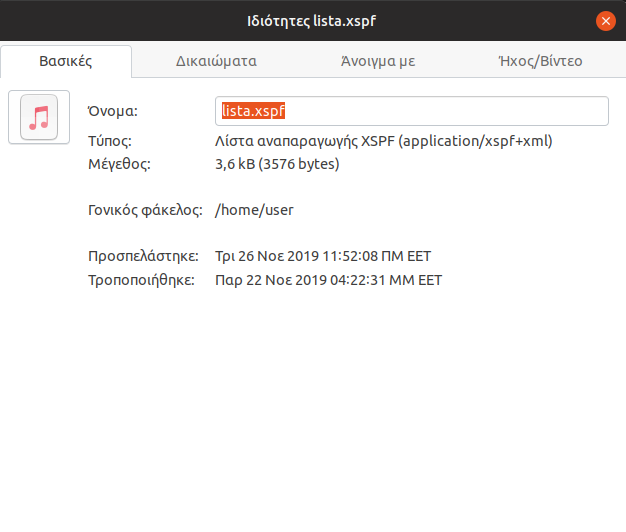Click the music note file icon button

(39, 117)
